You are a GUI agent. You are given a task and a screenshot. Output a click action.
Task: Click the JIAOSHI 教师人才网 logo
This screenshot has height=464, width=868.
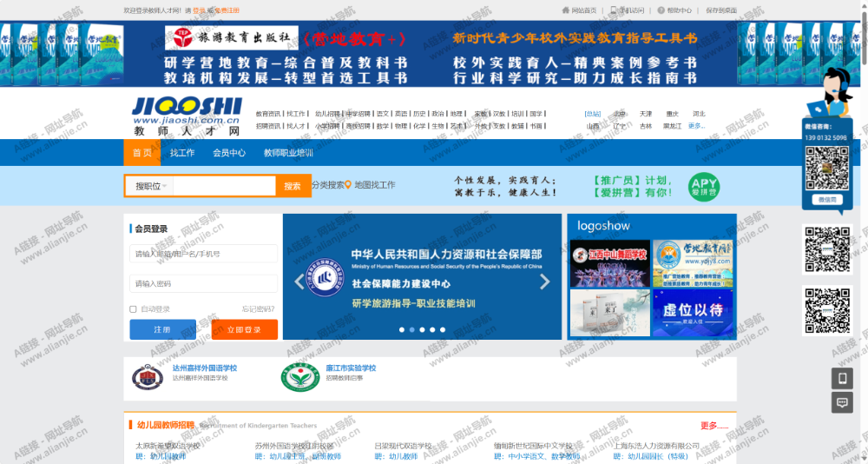(x=187, y=117)
